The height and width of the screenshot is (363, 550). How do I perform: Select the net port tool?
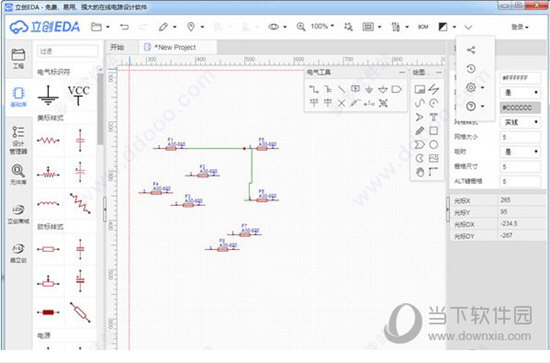[x=396, y=89]
